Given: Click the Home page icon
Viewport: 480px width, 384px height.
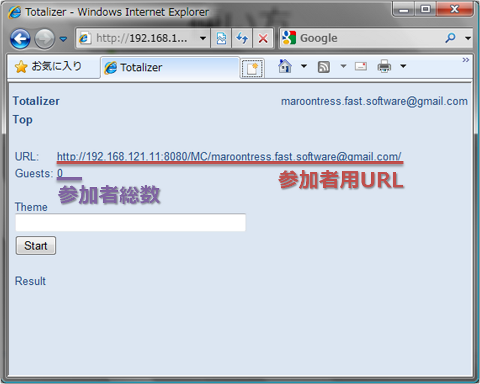Looking at the screenshot, I should 285,66.
